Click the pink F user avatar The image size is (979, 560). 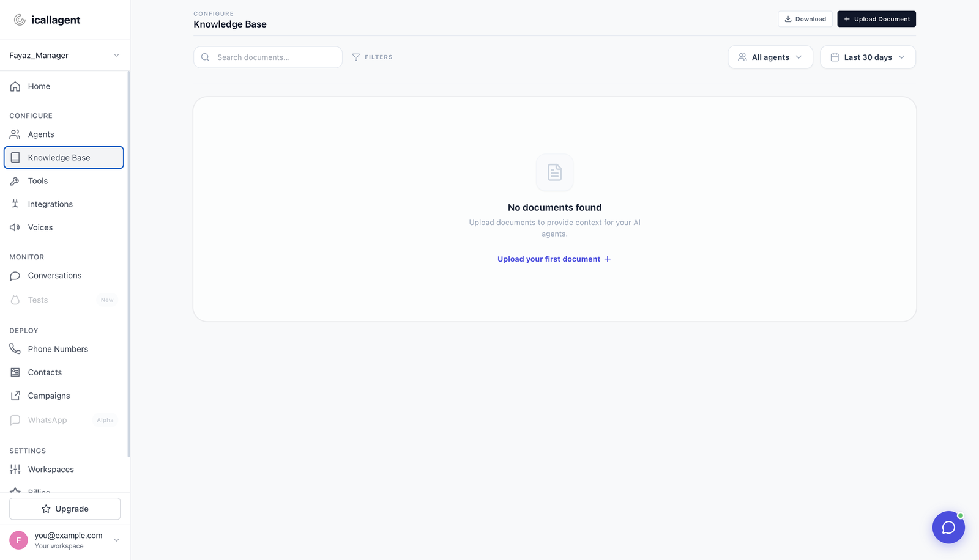pos(18,540)
